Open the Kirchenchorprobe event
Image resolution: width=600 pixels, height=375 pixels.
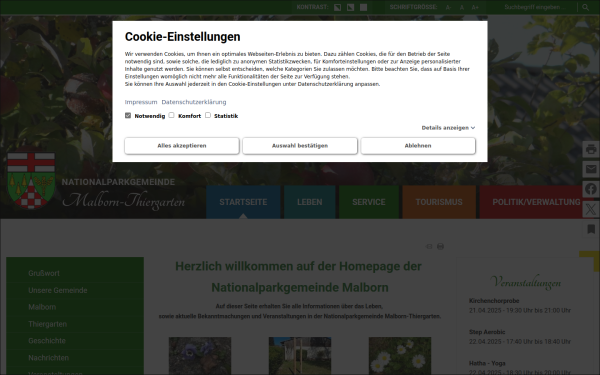[x=494, y=301]
